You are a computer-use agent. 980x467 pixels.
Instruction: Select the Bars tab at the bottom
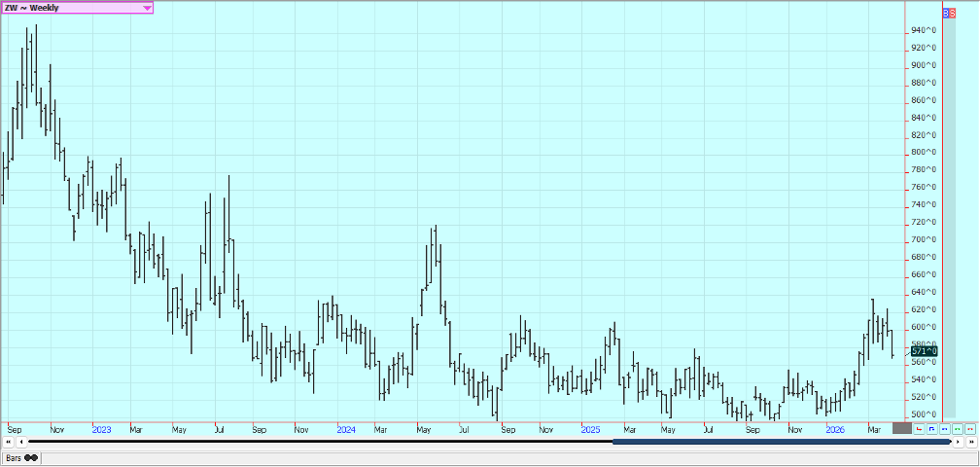[x=20, y=457]
